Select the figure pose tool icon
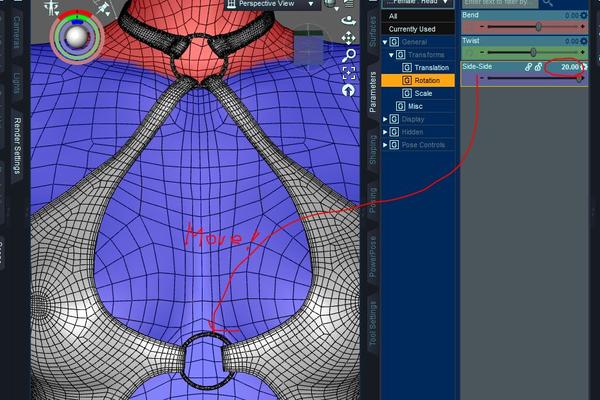The height and width of the screenshot is (400, 600). point(51,7)
